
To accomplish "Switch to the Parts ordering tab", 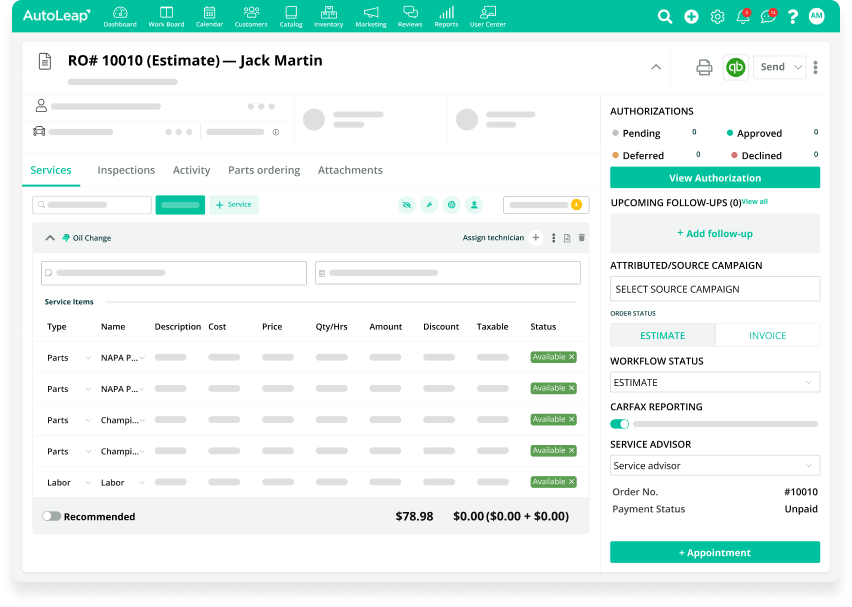I will pyautogui.click(x=264, y=170).
